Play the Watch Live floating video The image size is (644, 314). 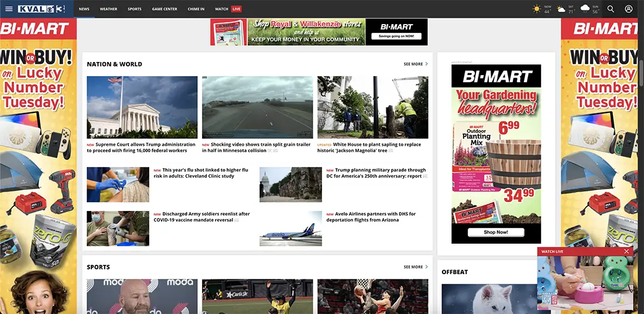coord(585,283)
